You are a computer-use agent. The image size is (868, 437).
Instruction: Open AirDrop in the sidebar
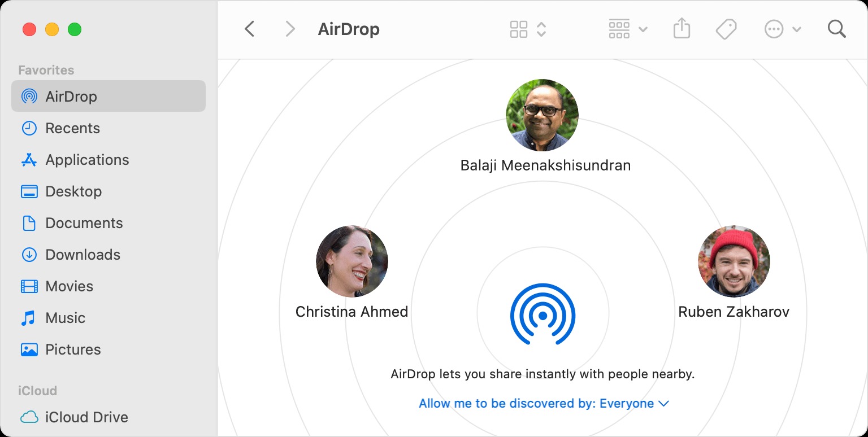click(108, 96)
